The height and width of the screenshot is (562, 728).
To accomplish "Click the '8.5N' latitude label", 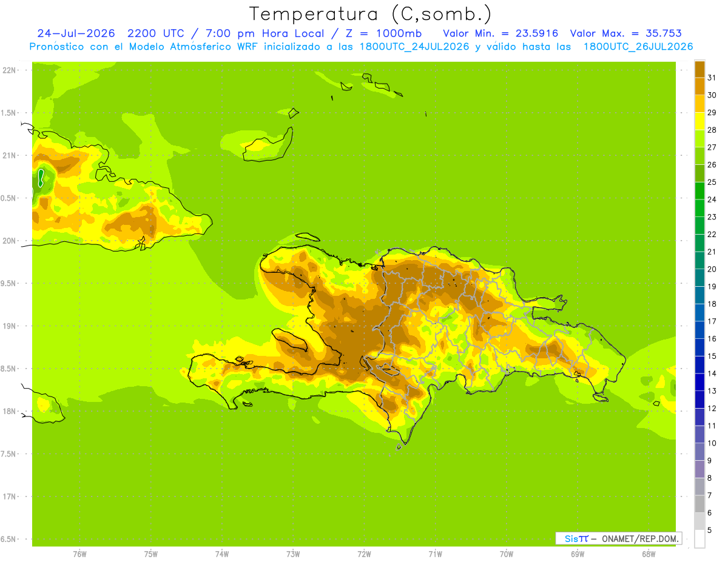I will pyautogui.click(x=8, y=369).
